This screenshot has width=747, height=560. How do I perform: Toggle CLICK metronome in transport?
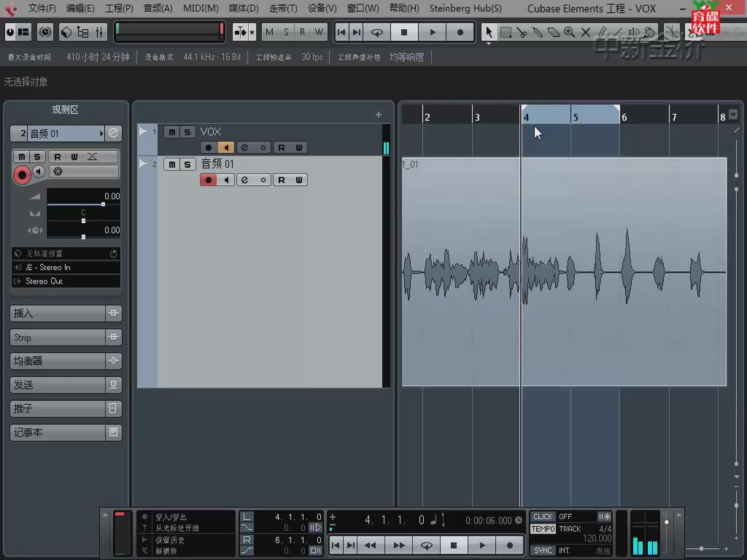point(543,517)
